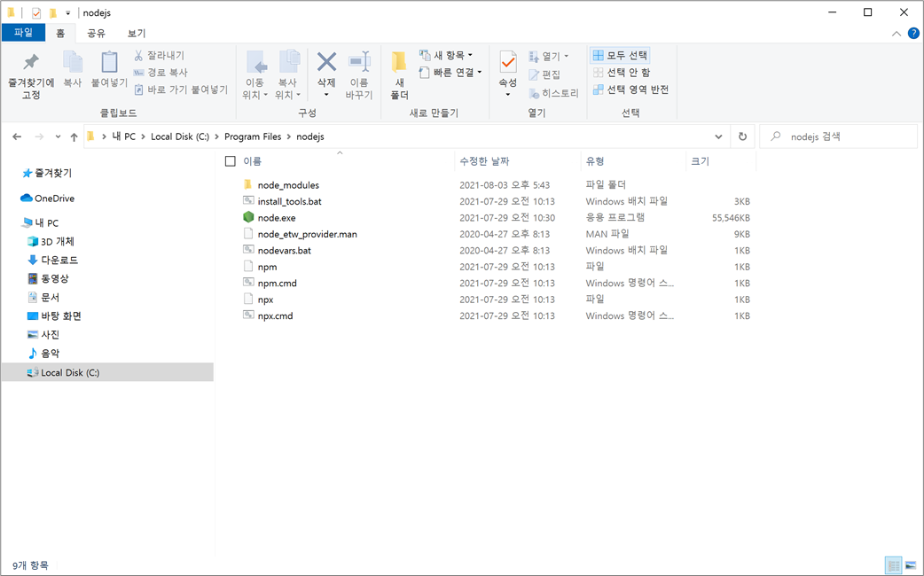Switch to the View (보기) tab
This screenshot has height=576, width=924.
click(x=137, y=34)
